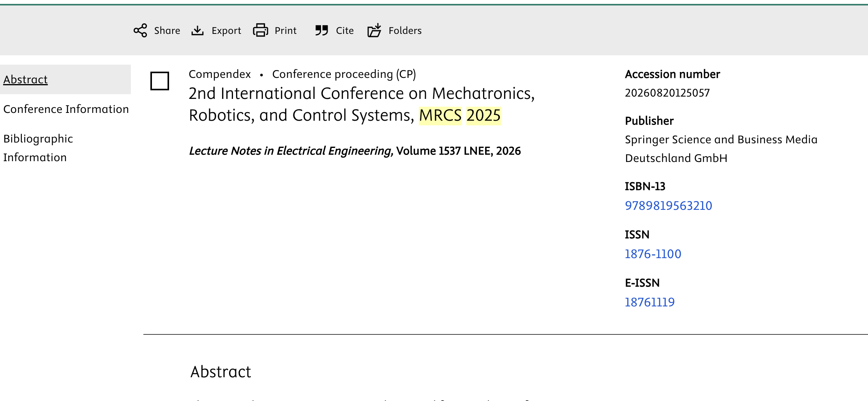
Task: Go to the Abstract section in sidebar
Action: pos(26,79)
